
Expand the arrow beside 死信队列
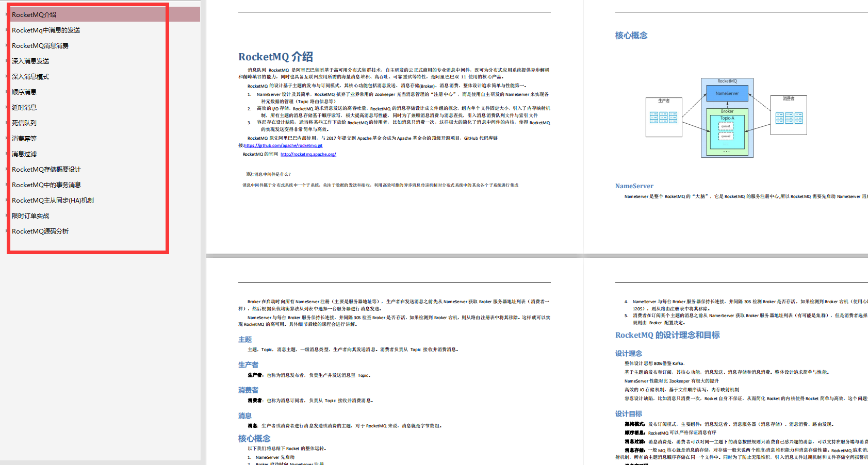pyautogui.click(x=6, y=123)
